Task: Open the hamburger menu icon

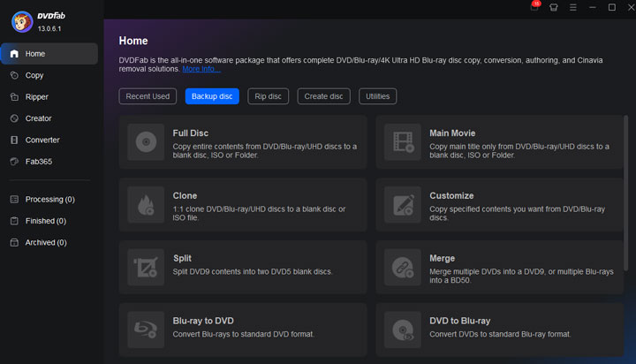Action: 573,7
